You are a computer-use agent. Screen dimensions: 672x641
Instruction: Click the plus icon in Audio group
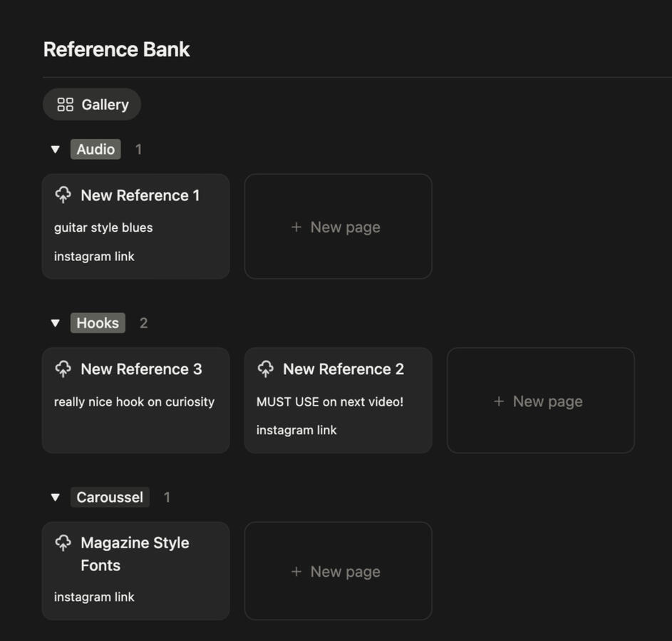[x=296, y=227]
